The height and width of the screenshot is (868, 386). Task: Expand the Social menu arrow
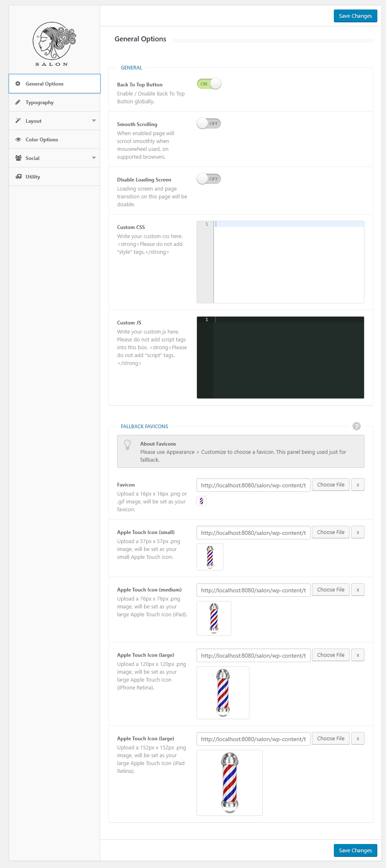(x=94, y=158)
